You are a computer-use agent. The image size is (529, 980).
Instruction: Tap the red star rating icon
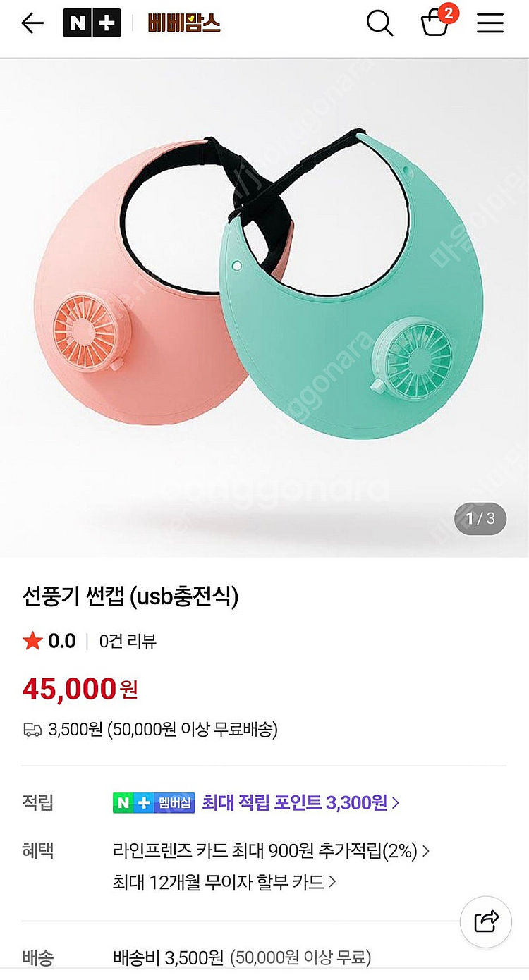click(32, 641)
